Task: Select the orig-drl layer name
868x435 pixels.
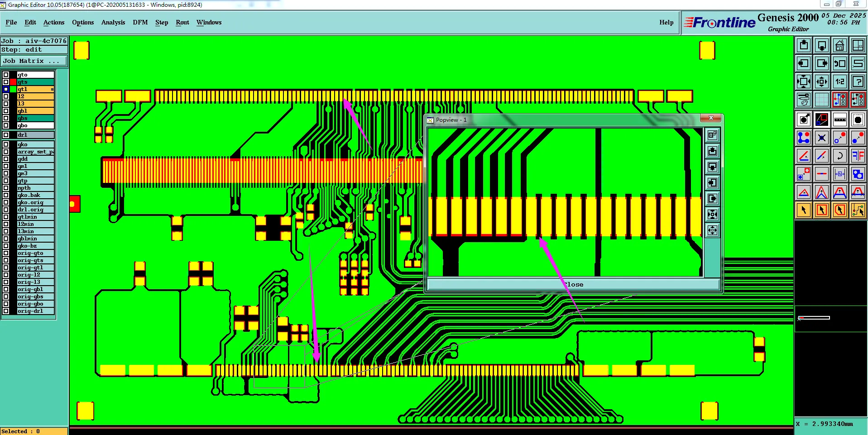Action: (35, 311)
